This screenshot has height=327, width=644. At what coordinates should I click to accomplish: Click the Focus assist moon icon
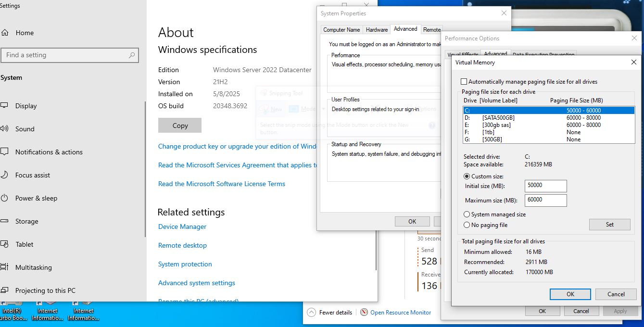tap(5, 175)
